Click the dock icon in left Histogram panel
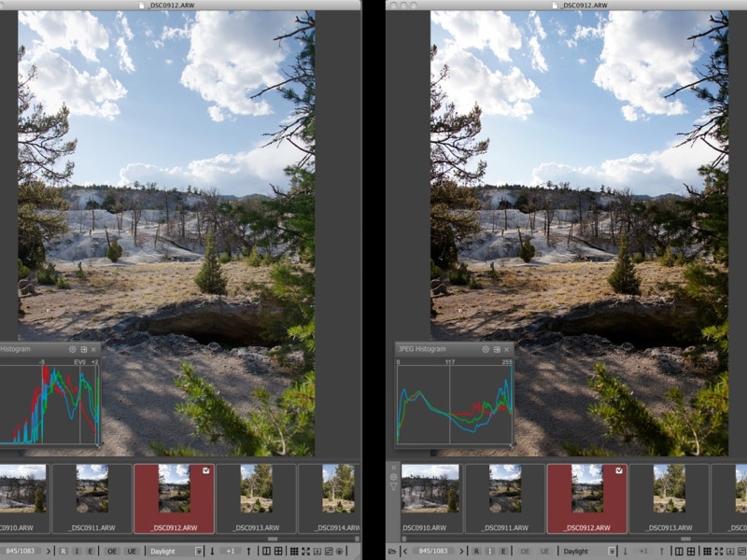Viewport: 747px width, 560px height. (x=84, y=349)
